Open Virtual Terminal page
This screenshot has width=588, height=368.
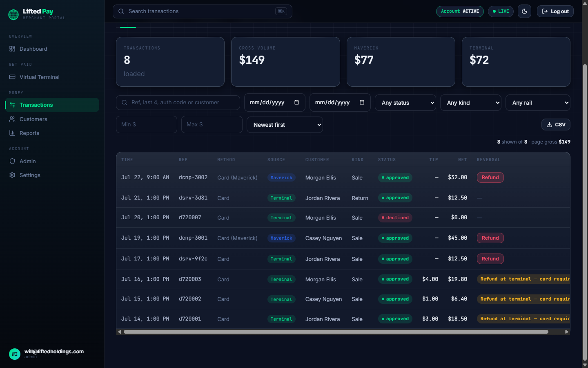[x=52, y=77]
